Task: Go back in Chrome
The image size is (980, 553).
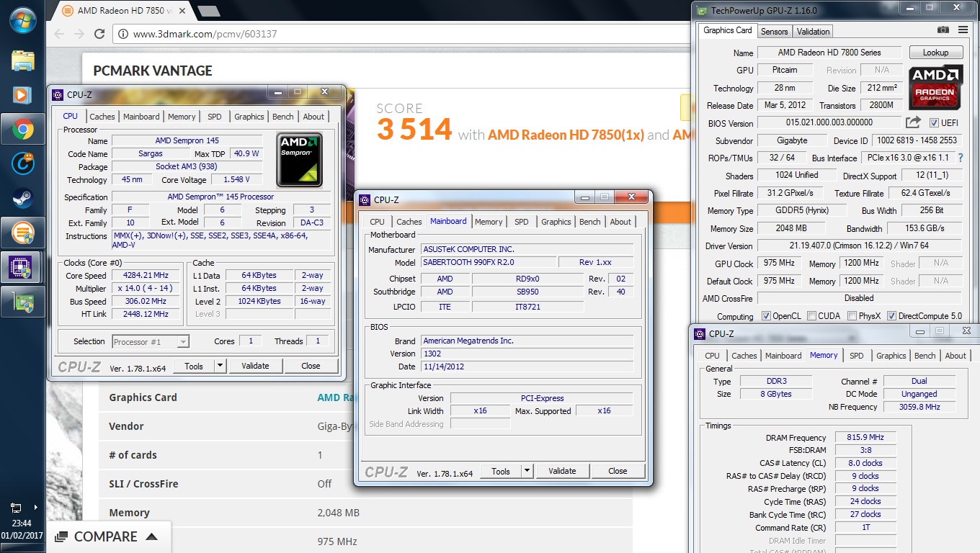Action: 60,34
